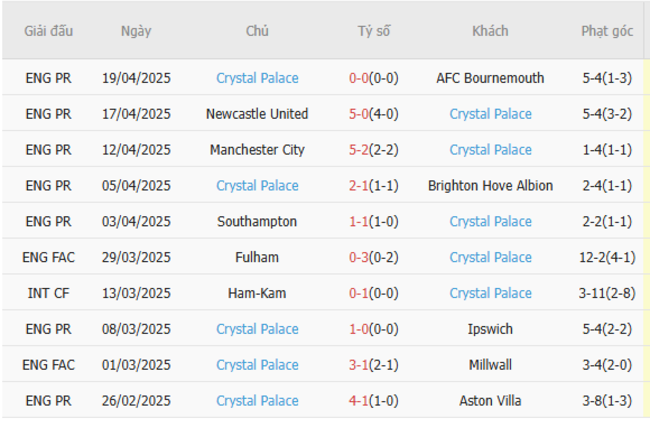650x428 pixels.
Task: Click Ham-Kam team name
Action: click(x=257, y=293)
